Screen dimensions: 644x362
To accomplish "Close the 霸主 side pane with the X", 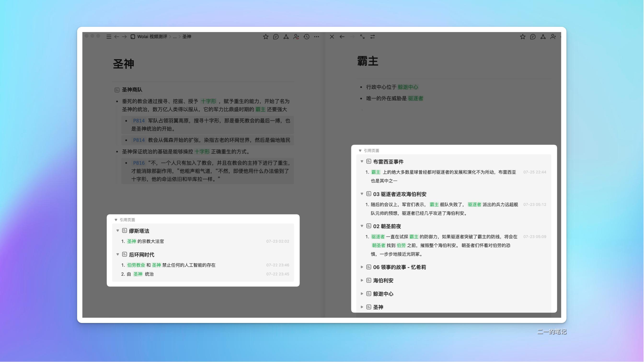I will coord(332,37).
